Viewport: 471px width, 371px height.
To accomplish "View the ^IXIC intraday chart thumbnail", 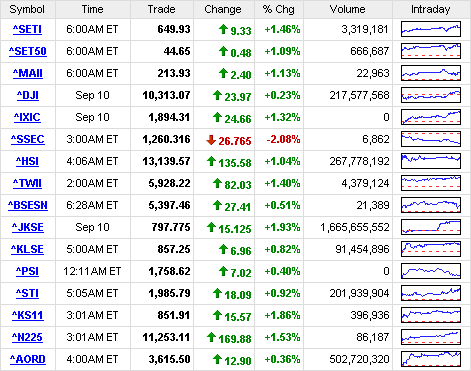I will 431,117.
